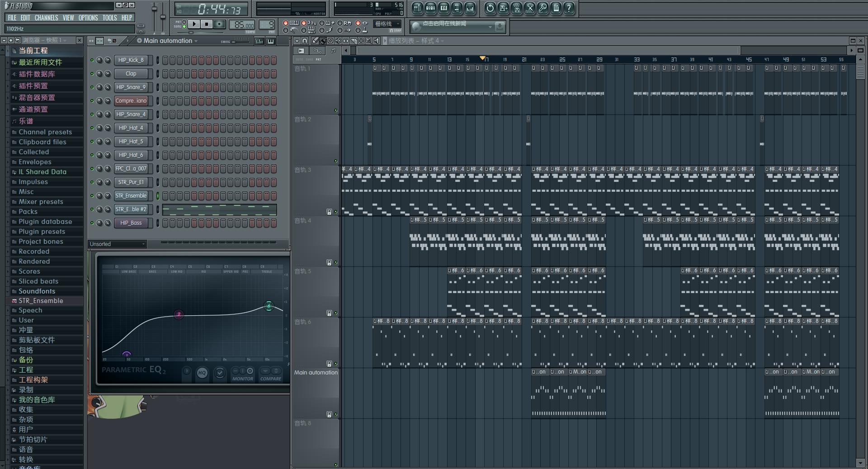Switch to automation clip focus icon
The height and width of the screenshot is (469, 868).
click(317, 51)
